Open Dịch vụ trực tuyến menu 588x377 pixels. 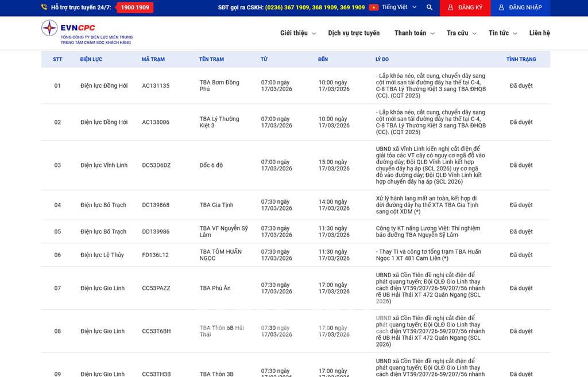pos(354,33)
